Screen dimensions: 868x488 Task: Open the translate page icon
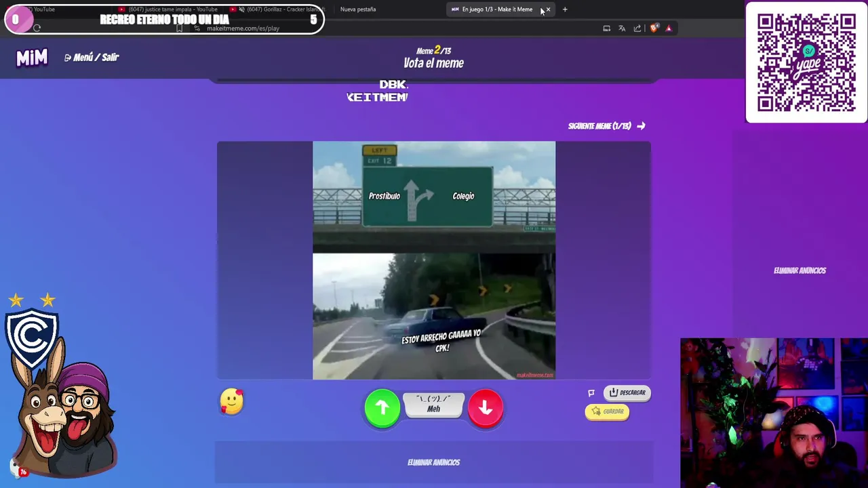coord(622,28)
